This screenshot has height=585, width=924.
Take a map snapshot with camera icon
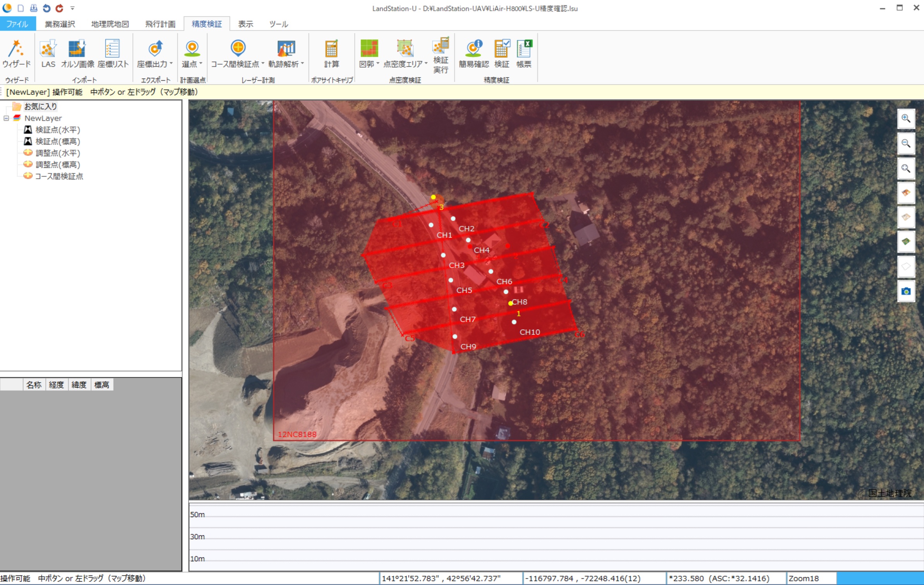tap(905, 291)
